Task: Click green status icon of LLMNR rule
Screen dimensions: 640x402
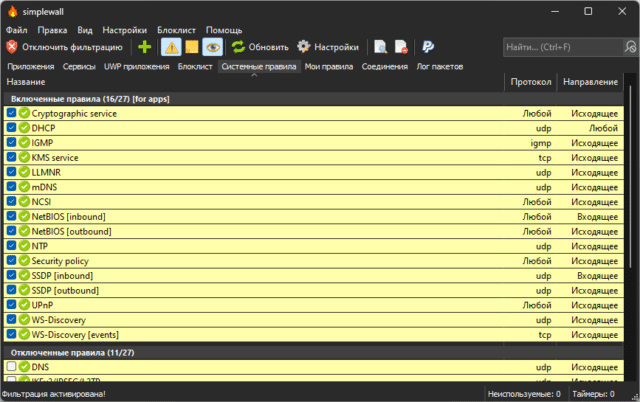Action: 24,172
